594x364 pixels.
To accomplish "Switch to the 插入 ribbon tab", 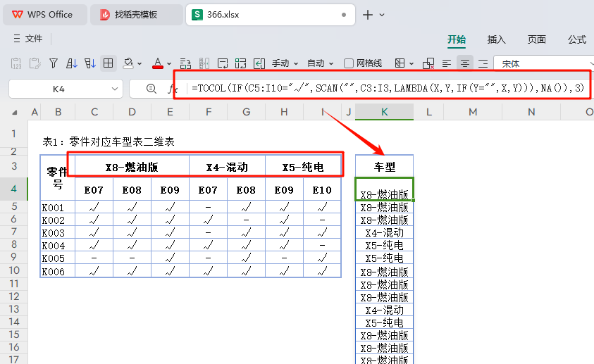I will (496, 39).
